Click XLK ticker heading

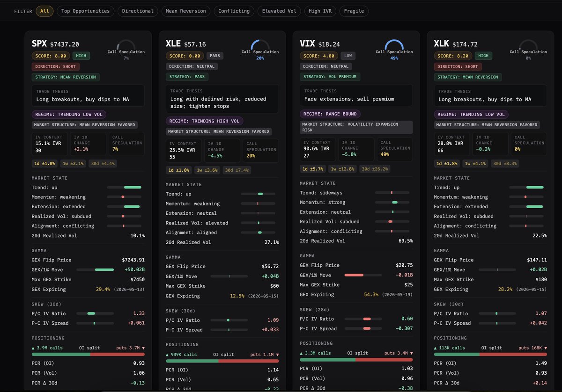pos(441,44)
